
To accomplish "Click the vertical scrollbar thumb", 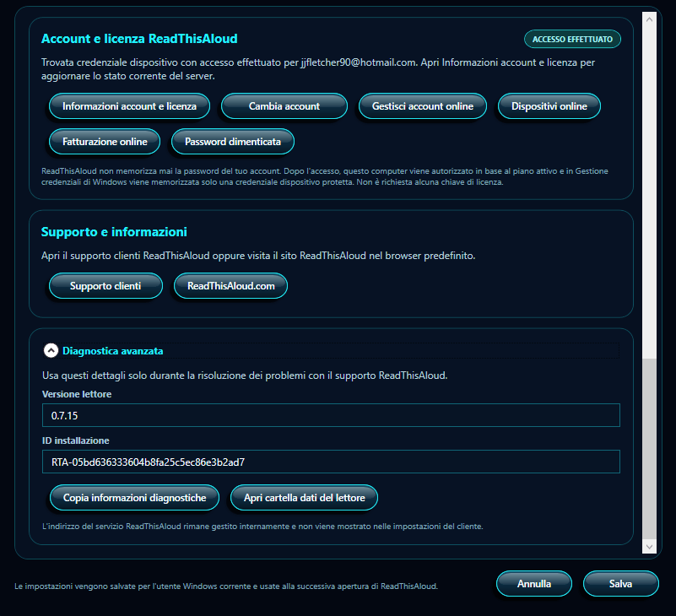I will pos(649,449).
